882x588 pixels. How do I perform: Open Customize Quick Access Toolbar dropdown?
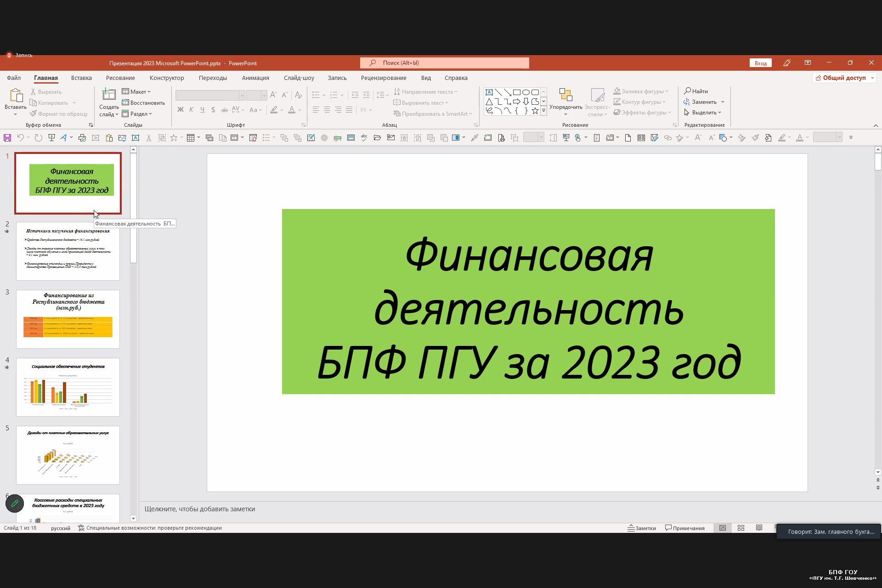pyautogui.click(x=851, y=137)
